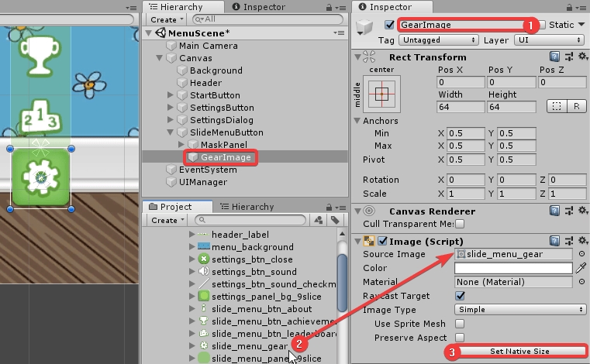Pick color with the eyedropper icon
This screenshot has height=364, width=590.
coord(581,268)
